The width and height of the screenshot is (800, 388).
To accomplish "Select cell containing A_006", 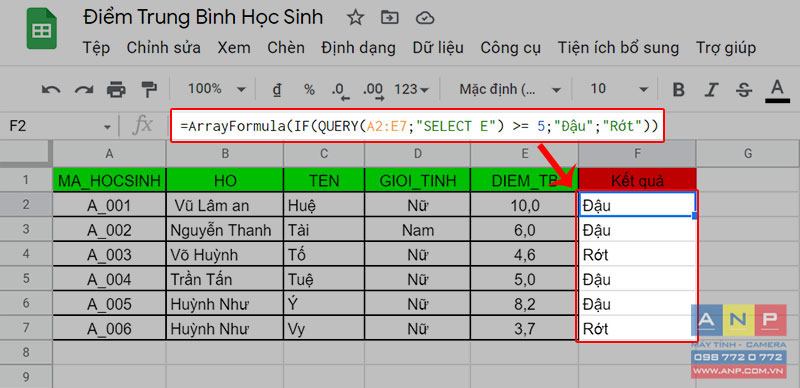I will pos(109,328).
